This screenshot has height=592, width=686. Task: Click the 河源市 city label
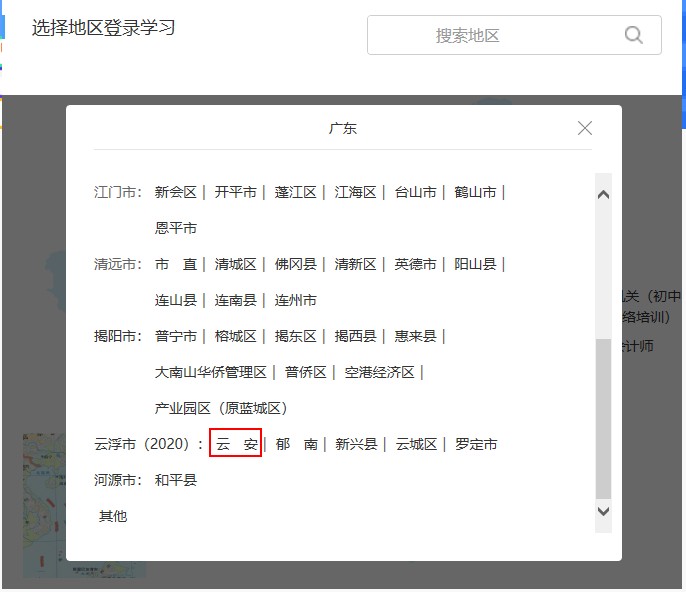coord(118,480)
